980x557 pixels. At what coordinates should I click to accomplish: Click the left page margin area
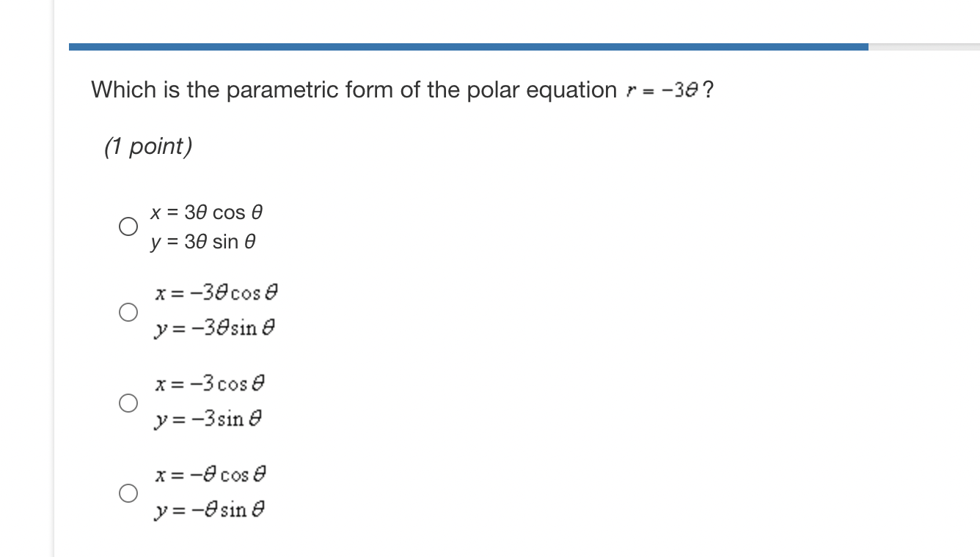point(26,278)
